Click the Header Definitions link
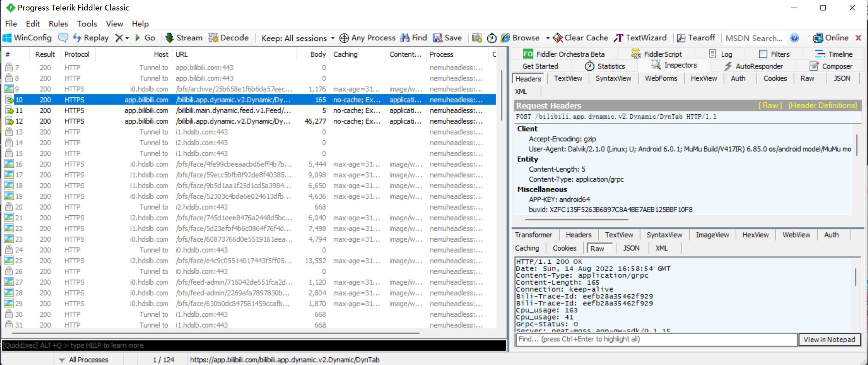Viewport: 868px width, 365px height. pyautogui.click(x=823, y=105)
